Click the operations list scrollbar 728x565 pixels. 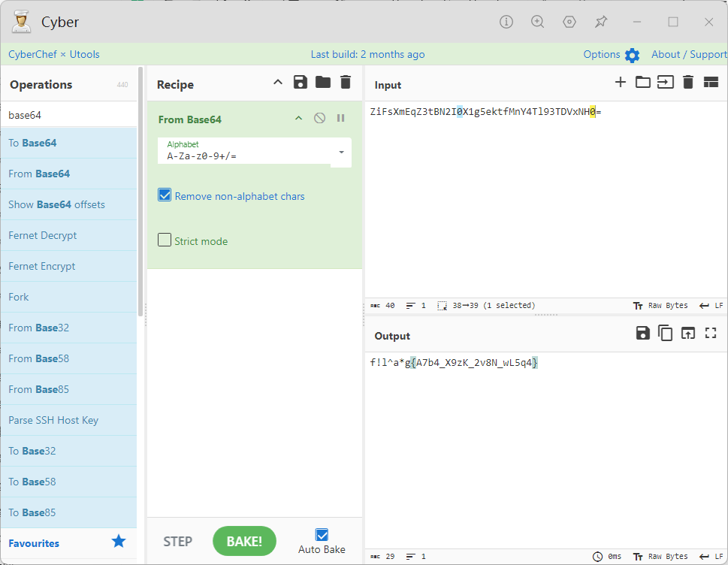coord(140,192)
